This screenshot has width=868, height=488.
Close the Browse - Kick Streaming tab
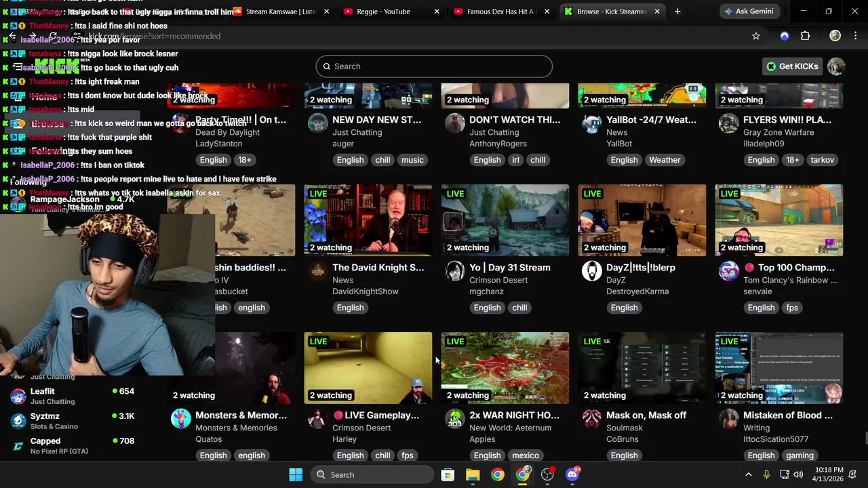tap(656, 12)
